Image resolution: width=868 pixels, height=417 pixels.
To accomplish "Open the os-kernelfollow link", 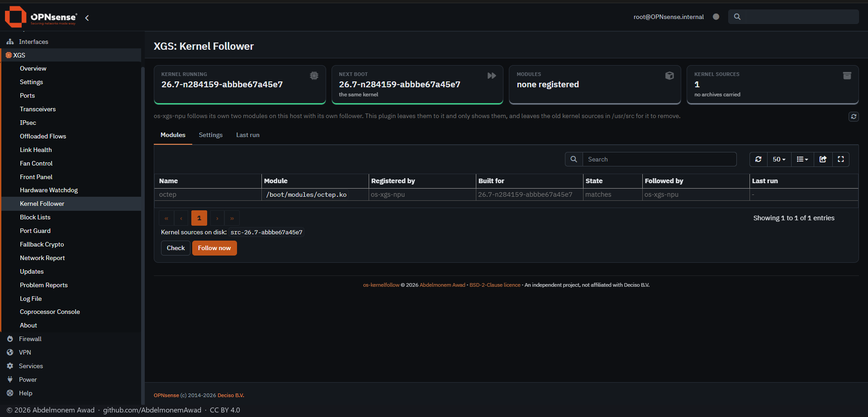I will [381, 285].
